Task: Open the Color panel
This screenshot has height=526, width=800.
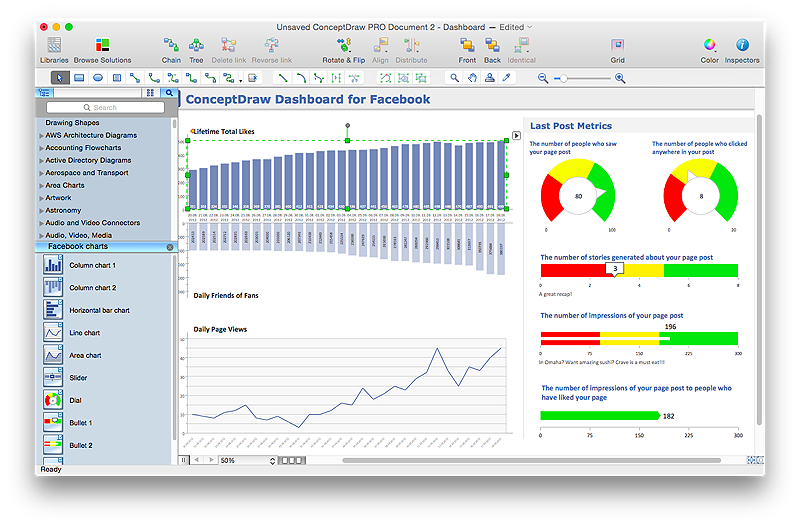Action: (709, 50)
